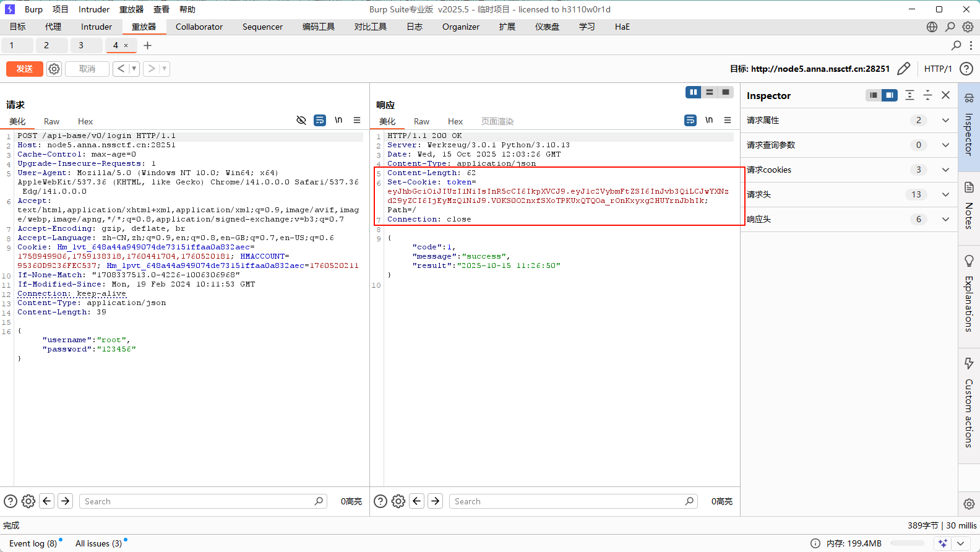
Task: Open the 代理 proxy tab
Action: [53, 27]
